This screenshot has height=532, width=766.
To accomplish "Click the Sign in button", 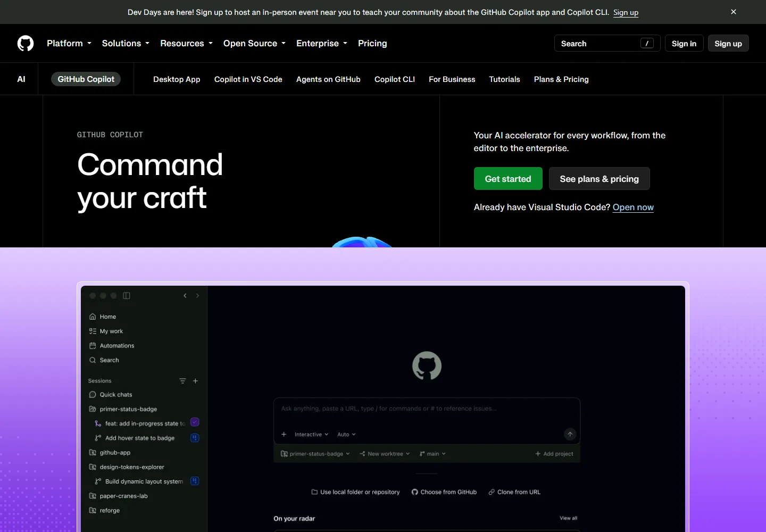I will pos(684,44).
